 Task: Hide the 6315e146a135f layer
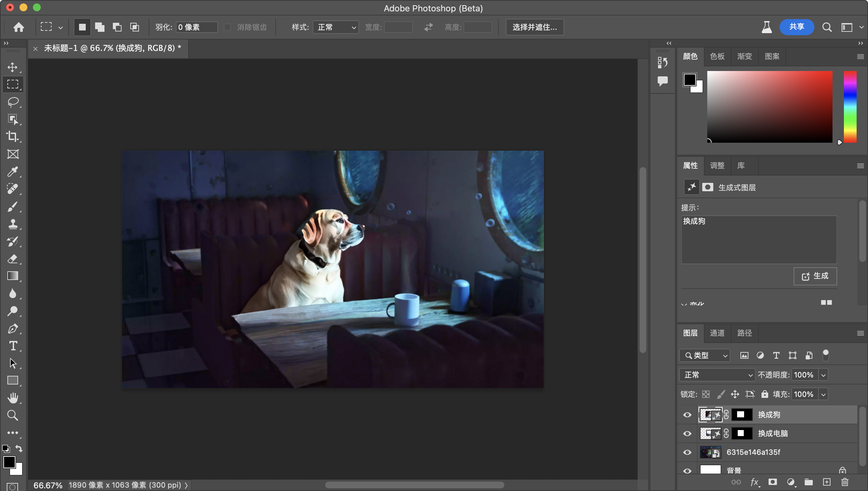pos(687,452)
